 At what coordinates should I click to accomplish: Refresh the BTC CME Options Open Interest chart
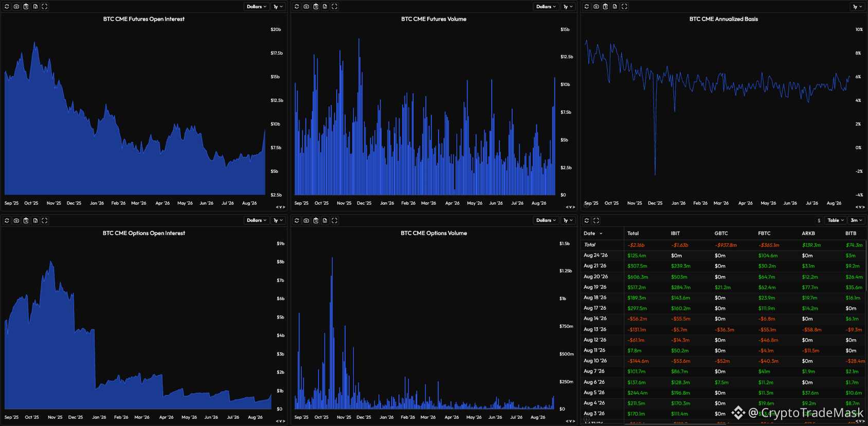(x=7, y=221)
